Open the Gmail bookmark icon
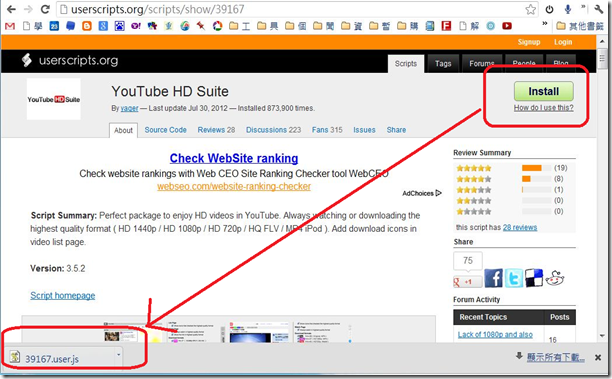Viewport: 612px width, 379px height. pyautogui.click(x=10, y=26)
